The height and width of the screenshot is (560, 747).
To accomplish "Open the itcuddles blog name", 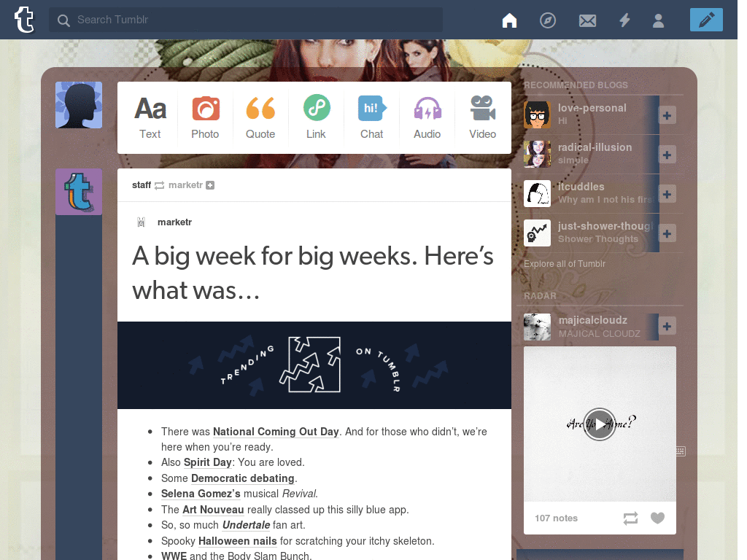I will click(x=581, y=187).
